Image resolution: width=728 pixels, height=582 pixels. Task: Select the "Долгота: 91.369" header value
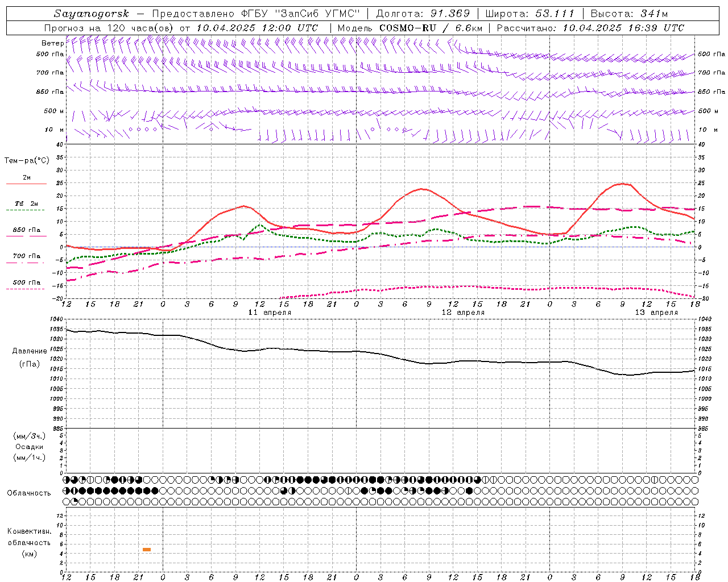[423, 14]
